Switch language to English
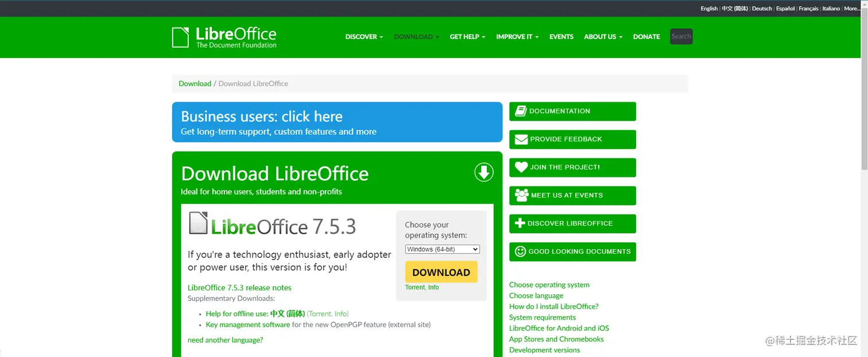 709,9
